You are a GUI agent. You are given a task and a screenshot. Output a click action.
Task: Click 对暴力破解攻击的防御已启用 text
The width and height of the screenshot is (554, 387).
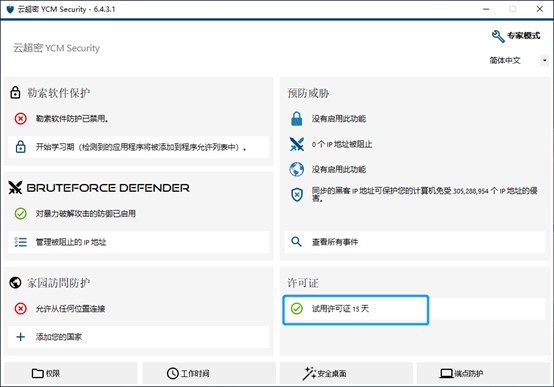86,213
